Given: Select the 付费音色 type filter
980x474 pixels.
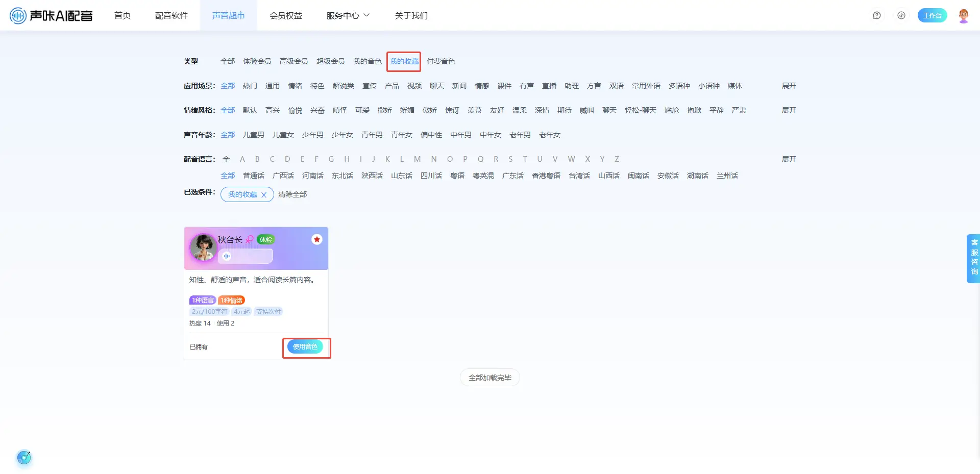Looking at the screenshot, I should [440, 61].
